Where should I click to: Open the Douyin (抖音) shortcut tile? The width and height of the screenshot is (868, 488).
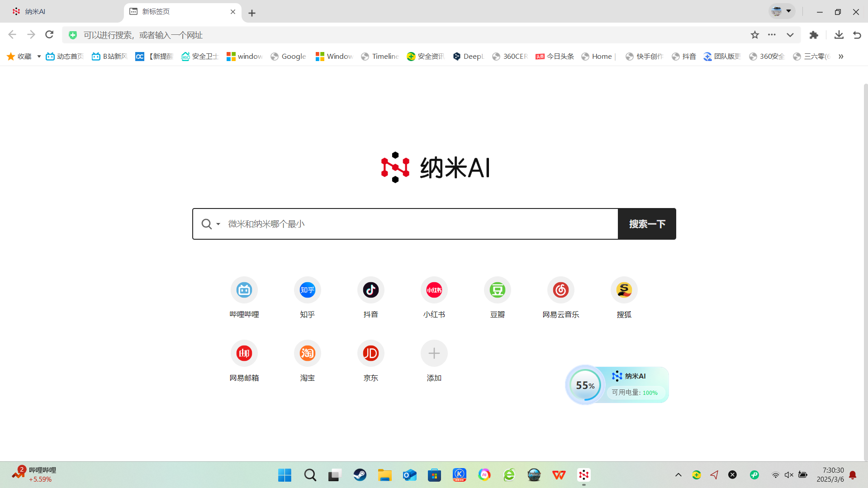(x=371, y=297)
